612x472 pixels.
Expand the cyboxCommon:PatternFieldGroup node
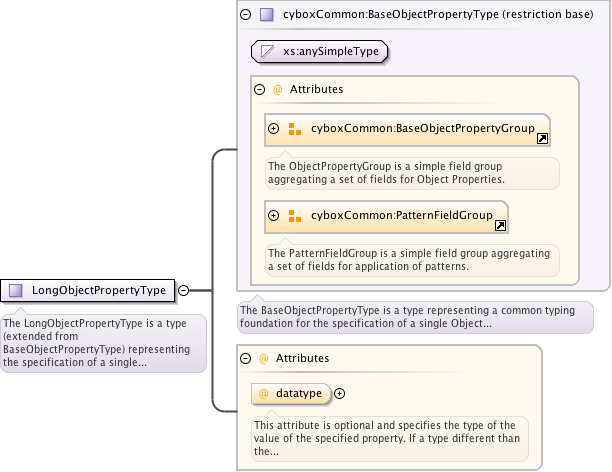pos(273,216)
